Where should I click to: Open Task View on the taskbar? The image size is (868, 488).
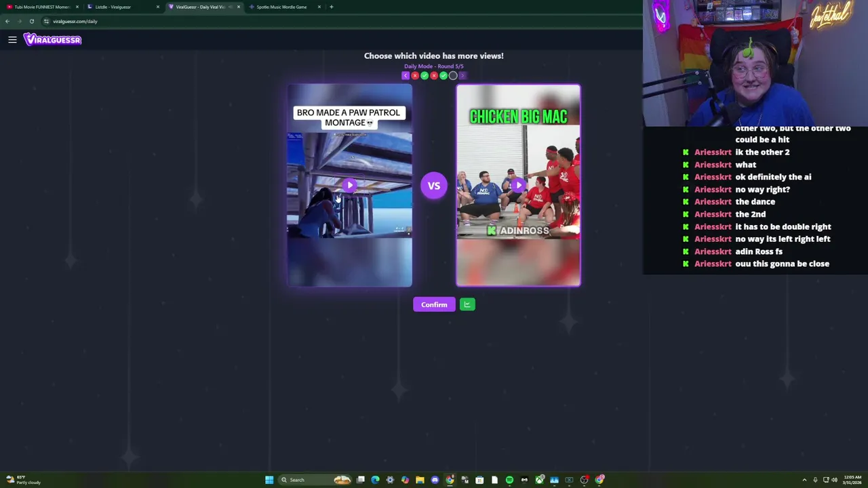pos(360,480)
